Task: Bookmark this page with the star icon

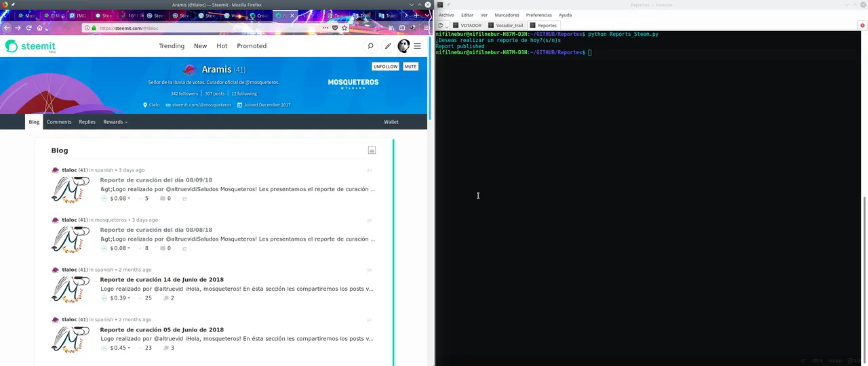Action: tap(344, 28)
